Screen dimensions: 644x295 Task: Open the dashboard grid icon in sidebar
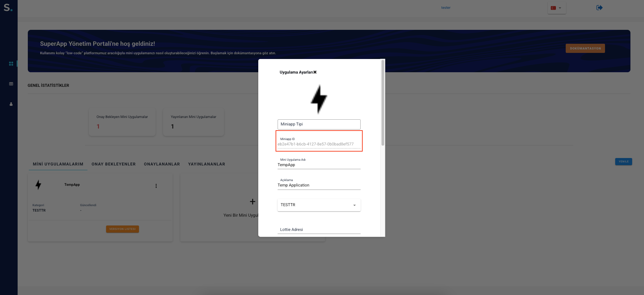11,64
